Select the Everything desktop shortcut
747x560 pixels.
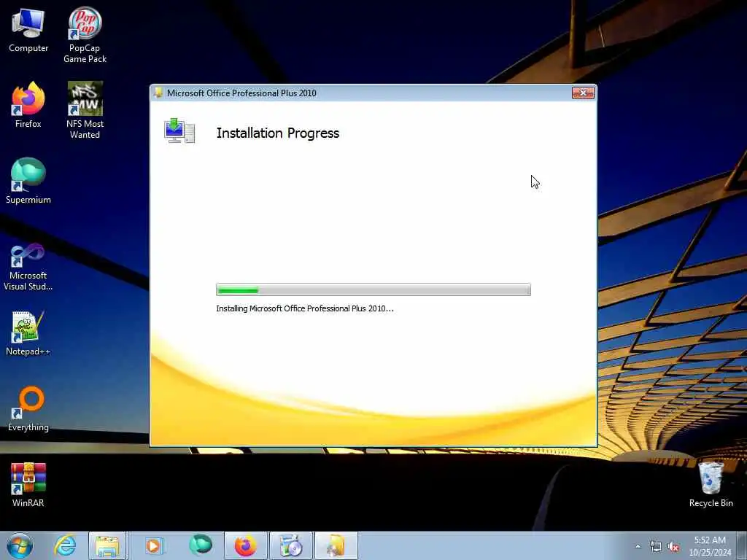pos(28,408)
